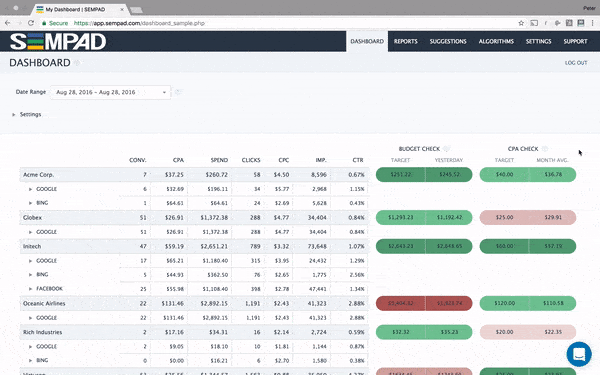Click the CPA Check info icon
The image size is (600, 375).
[545, 148]
